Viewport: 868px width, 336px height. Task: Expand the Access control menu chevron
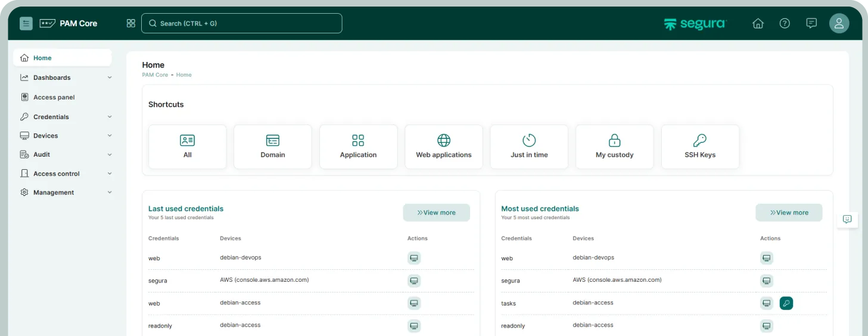(x=110, y=173)
